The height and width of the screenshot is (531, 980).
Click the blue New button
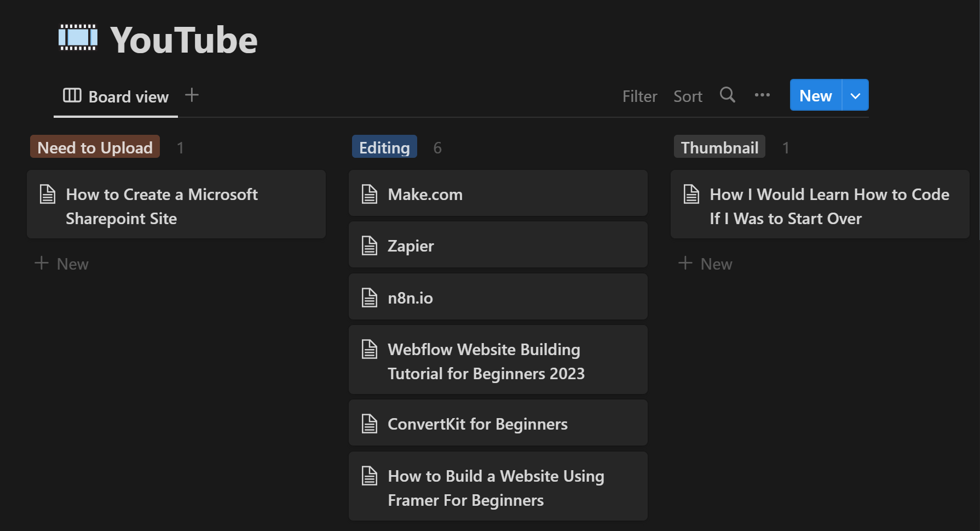click(815, 95)
